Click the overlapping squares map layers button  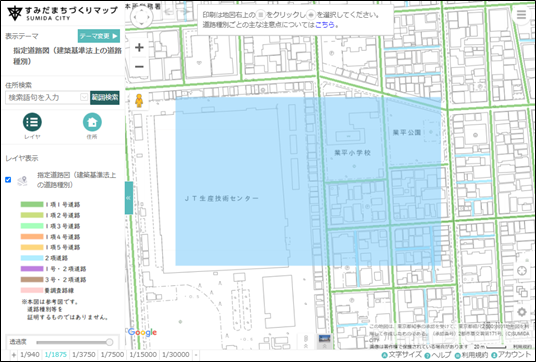click(x=522, y=292)
